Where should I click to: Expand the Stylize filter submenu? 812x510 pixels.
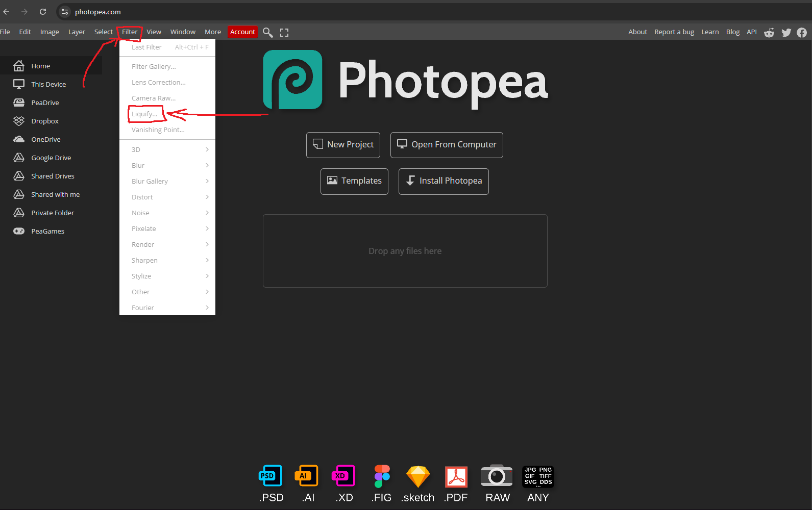point(167,276)
